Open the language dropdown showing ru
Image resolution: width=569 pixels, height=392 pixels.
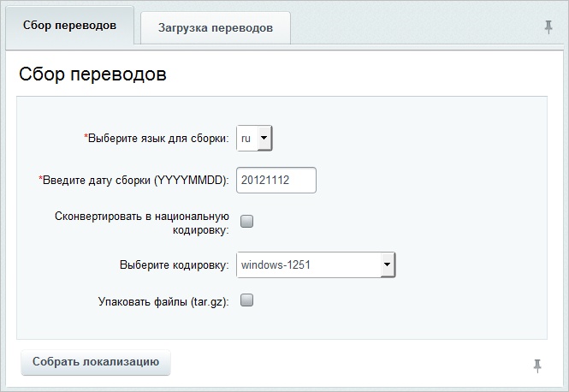click(254, 138)
